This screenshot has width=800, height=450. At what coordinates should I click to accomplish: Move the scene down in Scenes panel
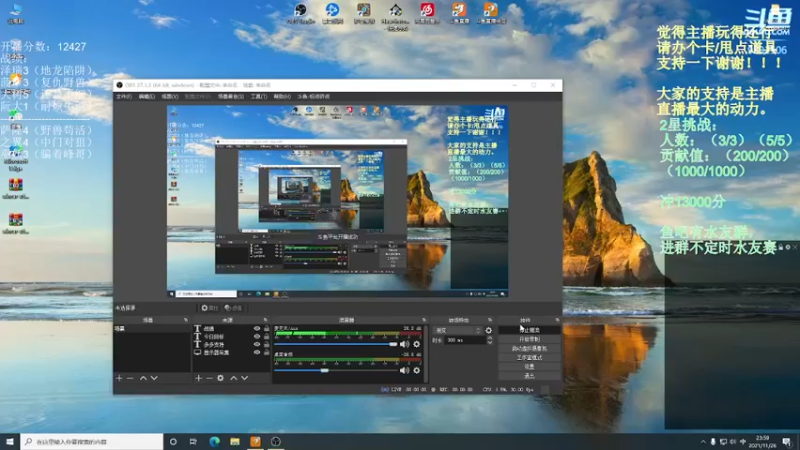tap(154, 378)
